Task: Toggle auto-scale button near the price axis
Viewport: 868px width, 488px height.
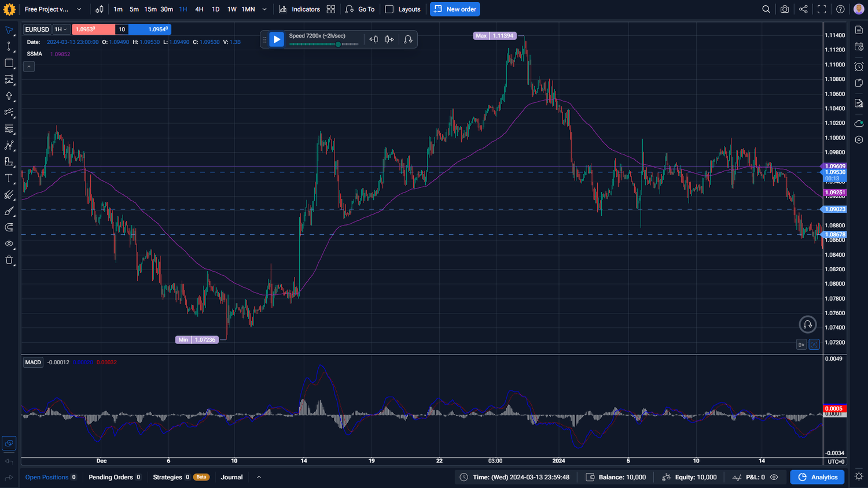Action: 814,345
